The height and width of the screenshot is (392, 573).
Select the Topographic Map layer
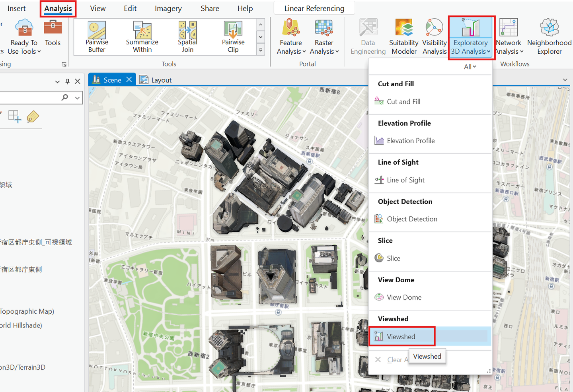coord(27,311)
